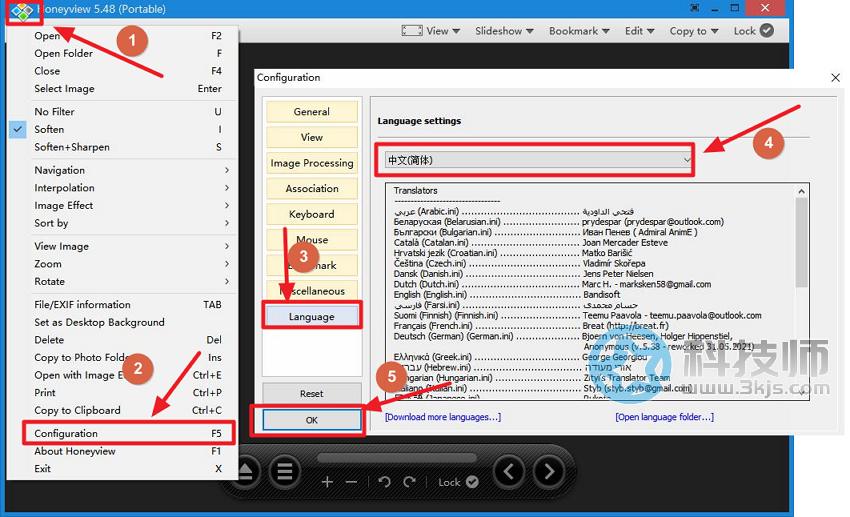Switch to the View configuration tab
850x517 pixels.
[x=312, y=137]
